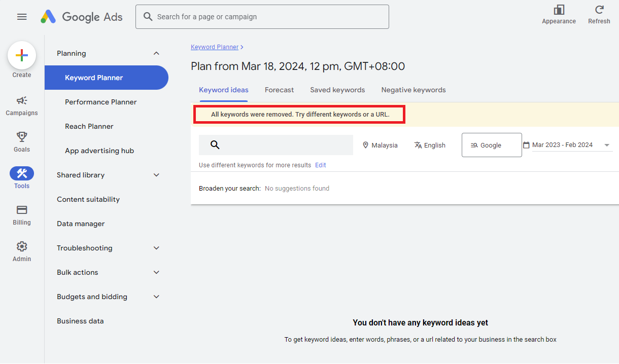Viewport: 619px width, 364px height.
Task: Click the calendar icon beside date range
Action: tap(526, 145)
